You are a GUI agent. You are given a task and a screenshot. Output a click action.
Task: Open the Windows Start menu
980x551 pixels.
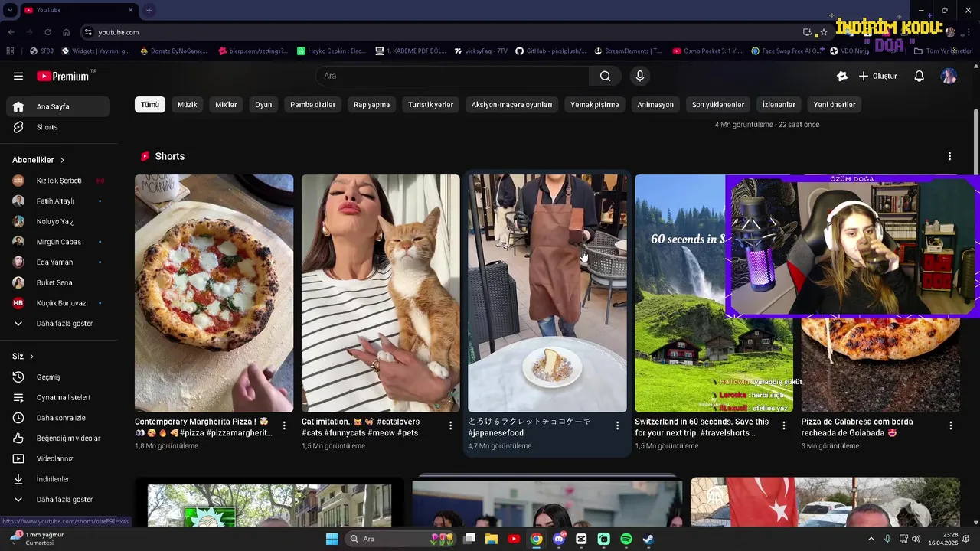click(332, 539)
